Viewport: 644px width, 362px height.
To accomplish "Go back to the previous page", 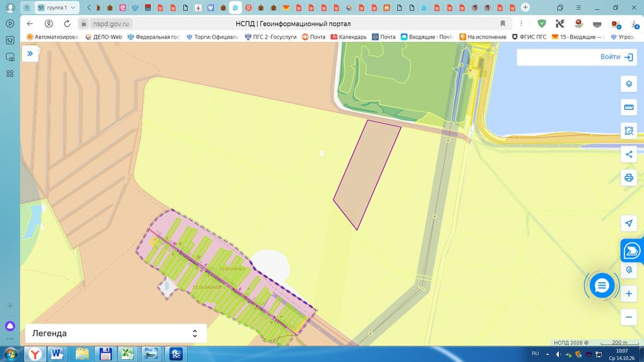I will tap(30, 24).
